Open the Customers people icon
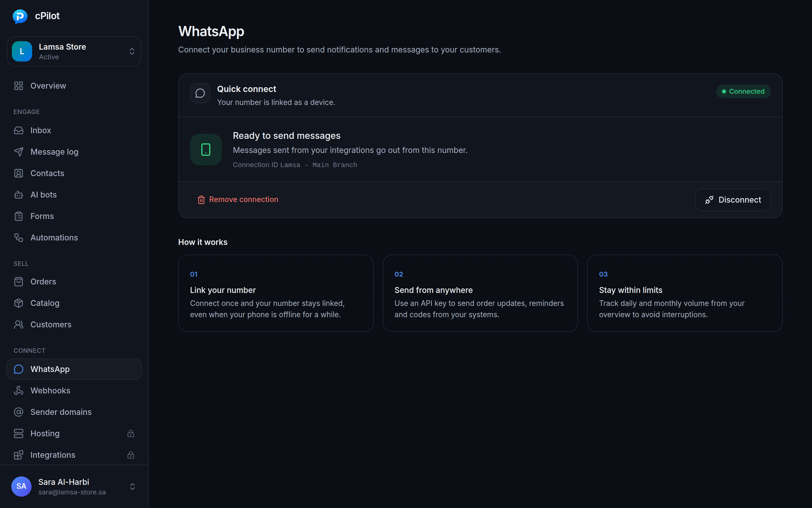This screenshot has width=812, height=508. tap(19, 325)
